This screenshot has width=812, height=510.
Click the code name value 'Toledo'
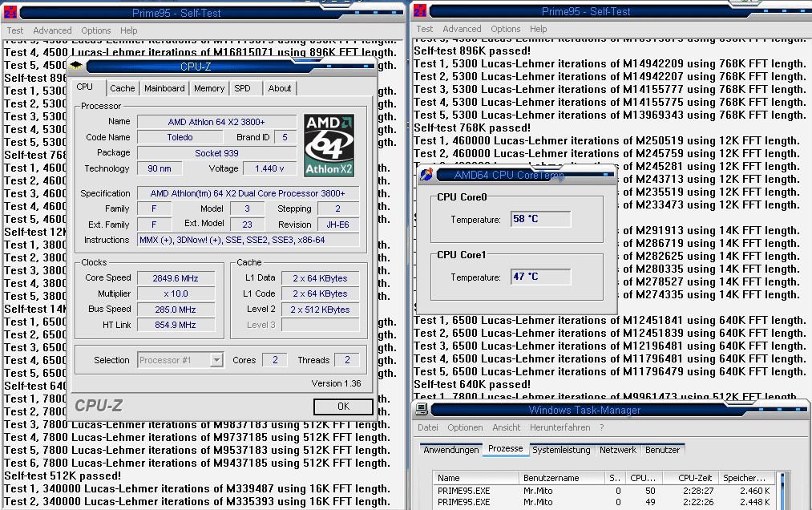(180, 137)
